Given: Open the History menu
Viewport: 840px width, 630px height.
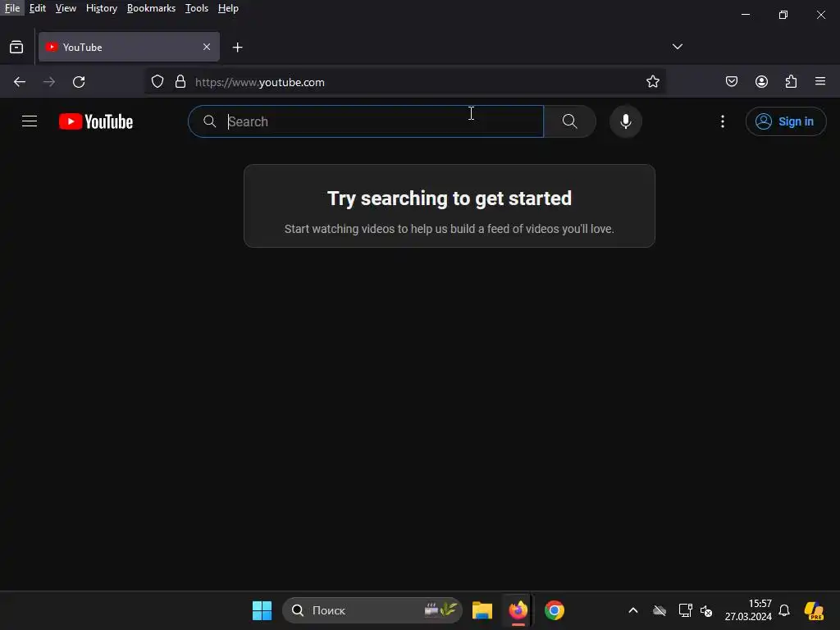Looking at the screenshot, I should point(102,8).
